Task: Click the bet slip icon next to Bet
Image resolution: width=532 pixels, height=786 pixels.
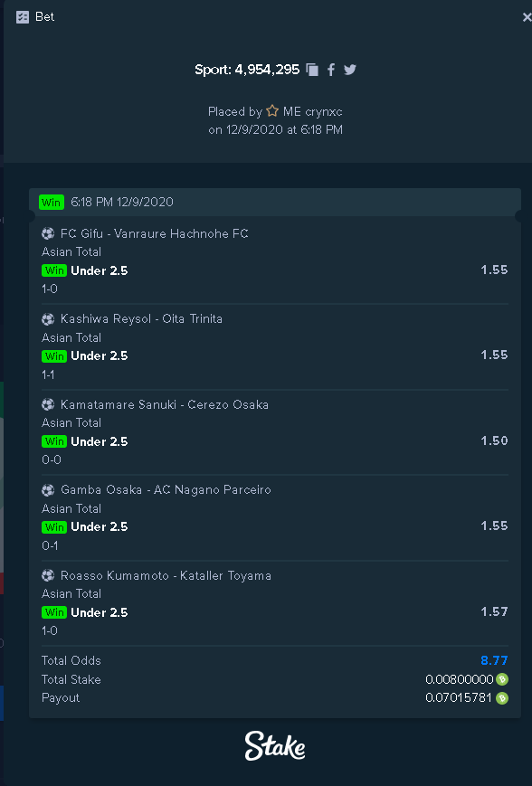Action: (23, 17)
